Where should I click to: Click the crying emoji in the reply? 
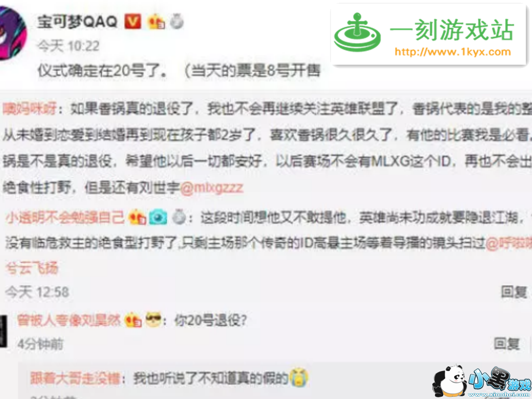[x=299, y=378]
